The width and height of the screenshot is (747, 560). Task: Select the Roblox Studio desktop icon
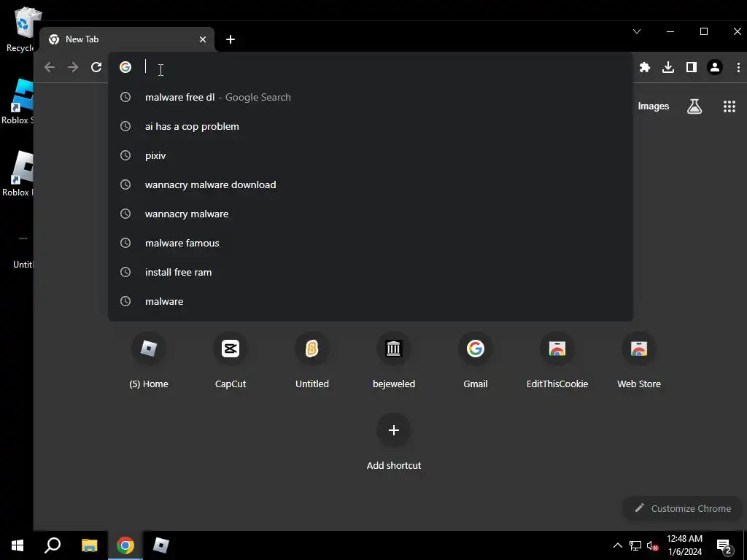click(x=18, y=102)
